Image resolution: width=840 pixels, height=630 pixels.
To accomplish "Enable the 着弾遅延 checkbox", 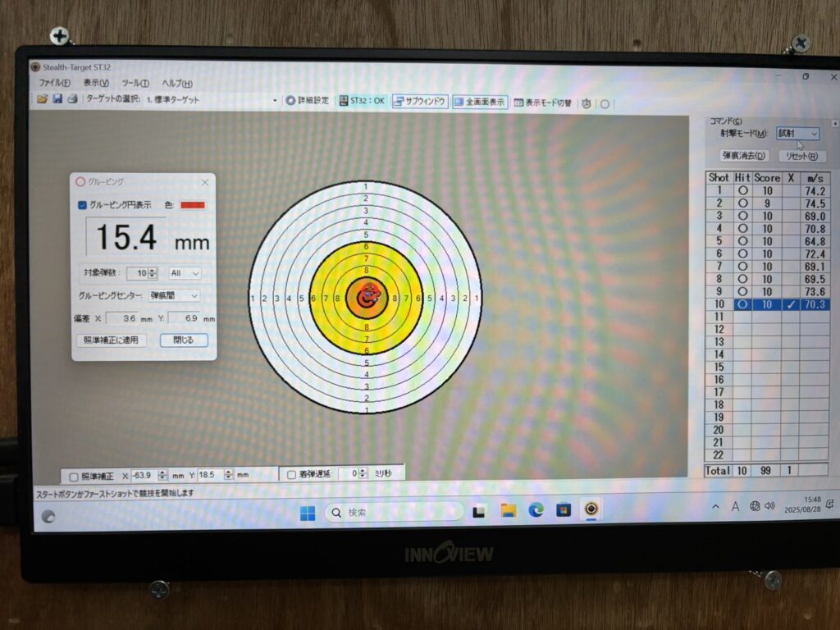I will (x=291, y=474).
